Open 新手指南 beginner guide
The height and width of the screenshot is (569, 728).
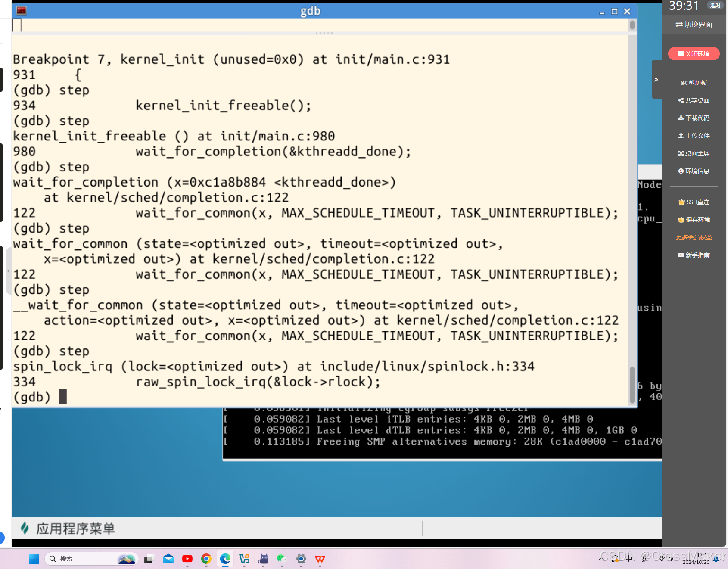point(694,255)
